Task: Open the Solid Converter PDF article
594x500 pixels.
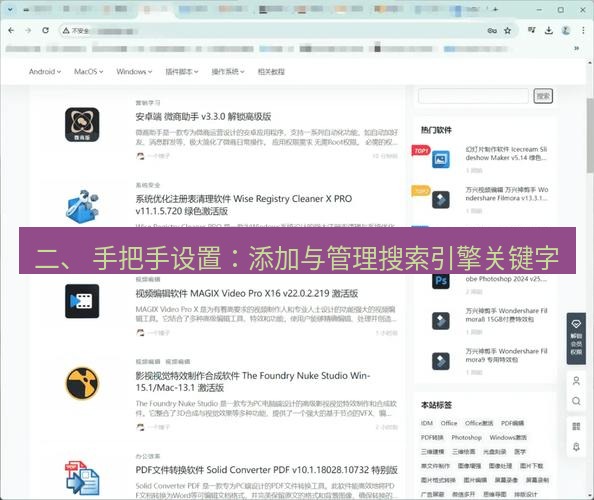Action: 267,470
